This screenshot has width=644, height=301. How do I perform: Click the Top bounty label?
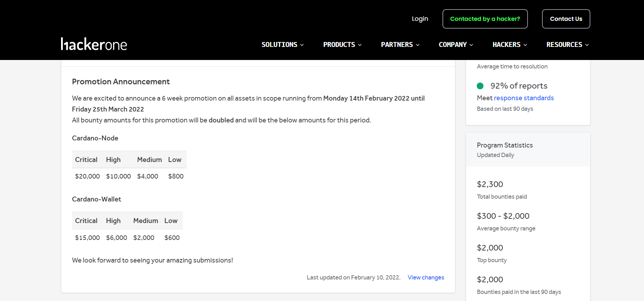click(x=492, y=260)
